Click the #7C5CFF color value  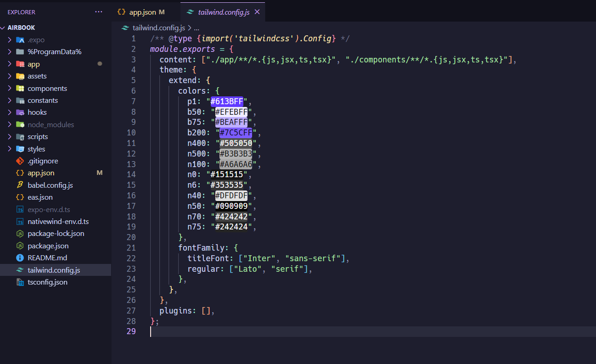tap(236, 133)
